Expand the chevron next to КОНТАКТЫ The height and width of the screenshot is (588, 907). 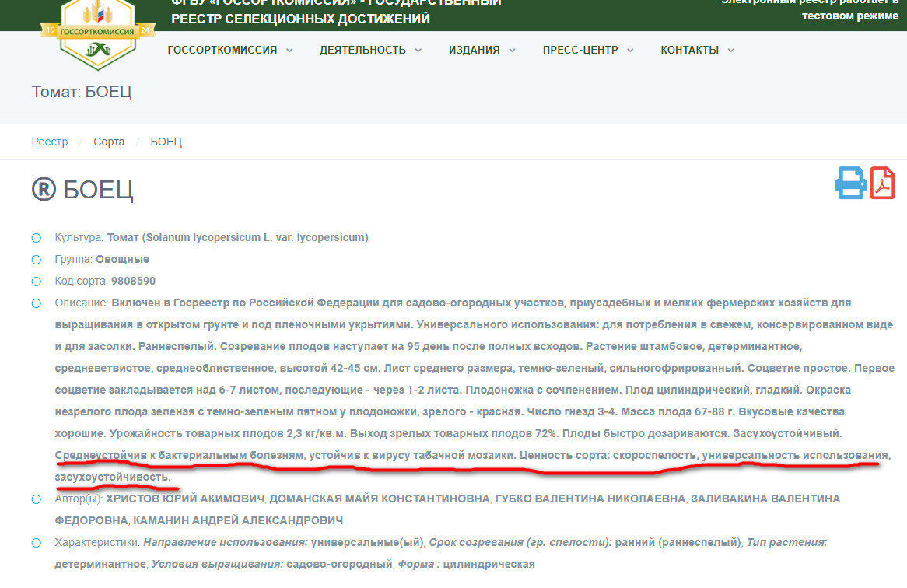click(x=730, y=51)
